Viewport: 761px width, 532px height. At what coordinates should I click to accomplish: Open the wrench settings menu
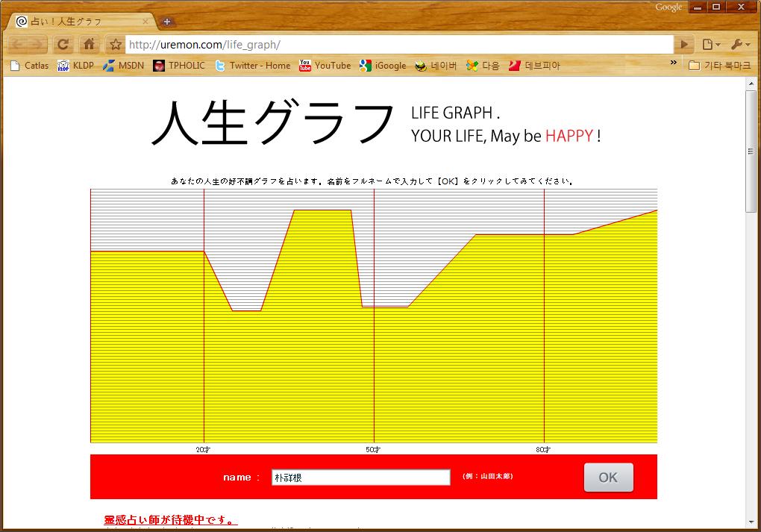[739, 45]
